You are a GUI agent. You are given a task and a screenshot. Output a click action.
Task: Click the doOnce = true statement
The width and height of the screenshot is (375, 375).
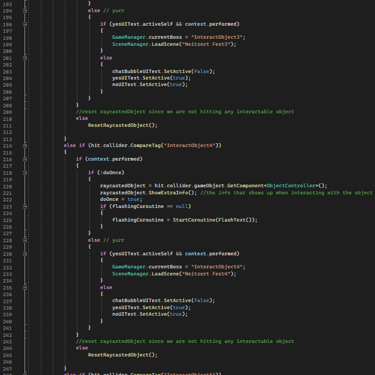click(121, 199)
